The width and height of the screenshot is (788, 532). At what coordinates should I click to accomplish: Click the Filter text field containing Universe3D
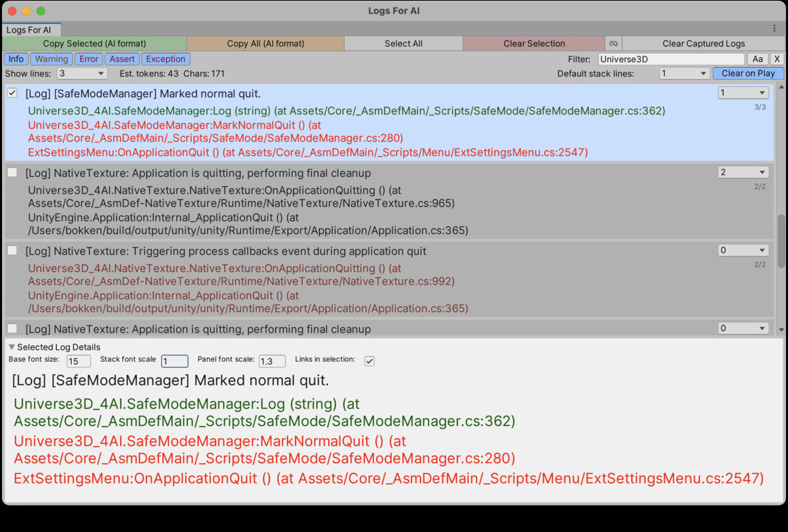click(x=671, y=59)
